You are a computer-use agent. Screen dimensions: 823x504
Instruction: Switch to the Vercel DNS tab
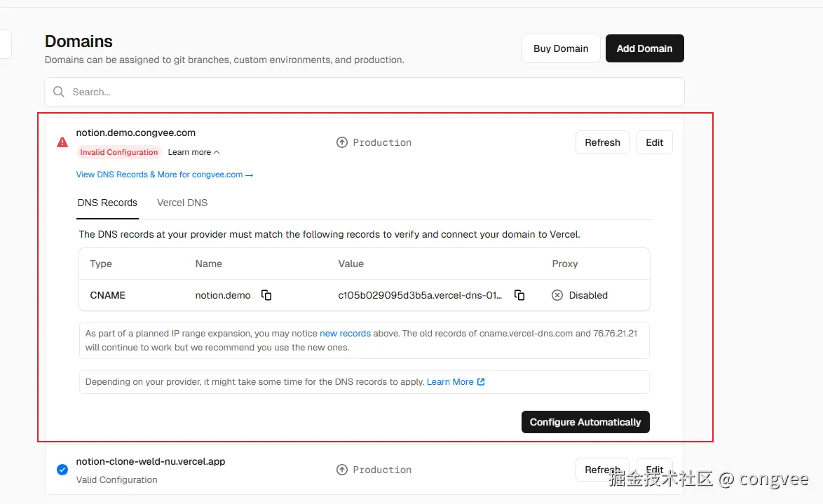[182, 203]
